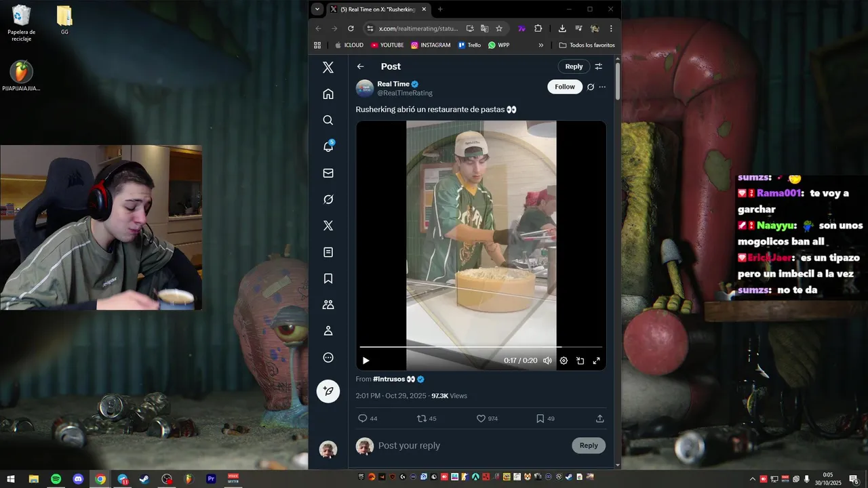Image resolution: width=868 pixels, height=488 pixels.
Task: Open video settings gear
Action: (x=564, y=361)
